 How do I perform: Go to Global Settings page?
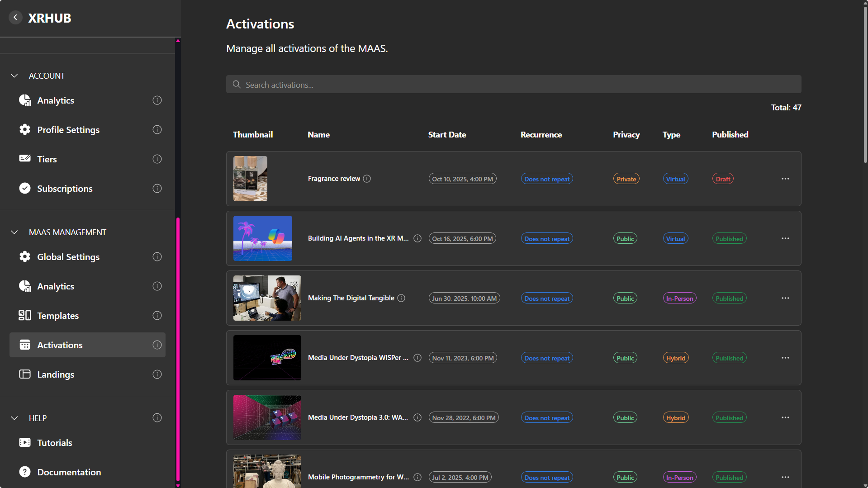coord(68,257)
